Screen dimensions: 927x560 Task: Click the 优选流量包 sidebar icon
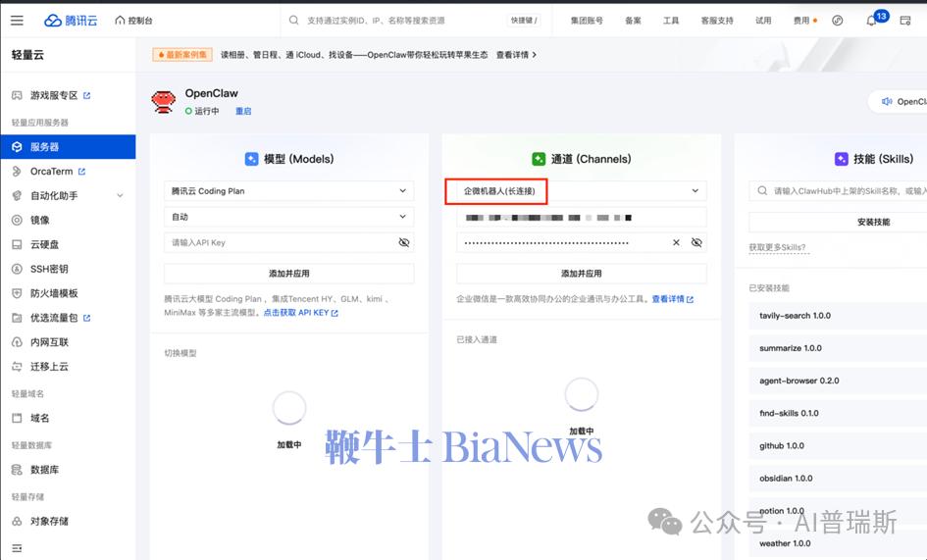coord(17,318)
